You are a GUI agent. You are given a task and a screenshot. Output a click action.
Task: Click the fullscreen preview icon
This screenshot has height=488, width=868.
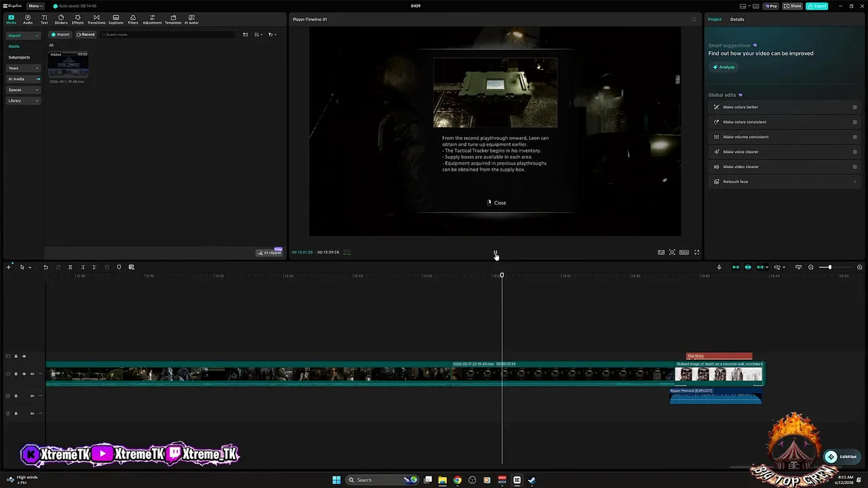click(696, 252)
